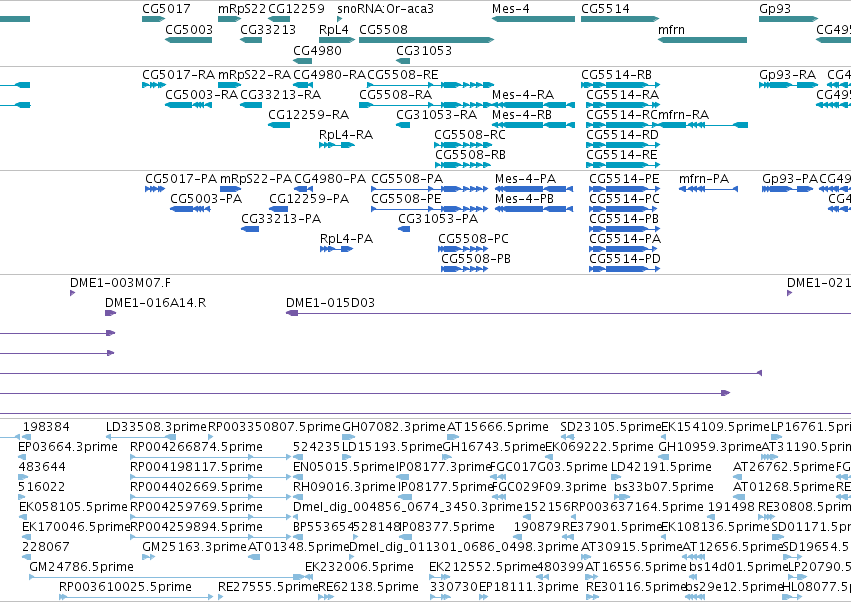The height and width of the screenshot is (602, 851).
Task: Click the CG5514-RB transcript
Action: [620, 85]
